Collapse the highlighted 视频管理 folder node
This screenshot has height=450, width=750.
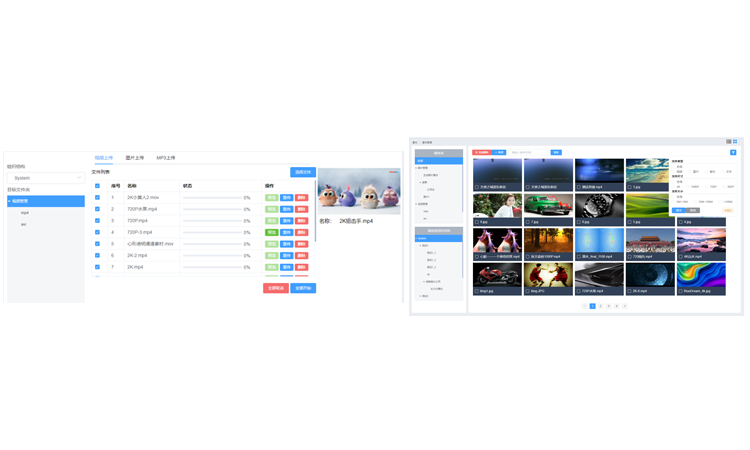point(10,201)
